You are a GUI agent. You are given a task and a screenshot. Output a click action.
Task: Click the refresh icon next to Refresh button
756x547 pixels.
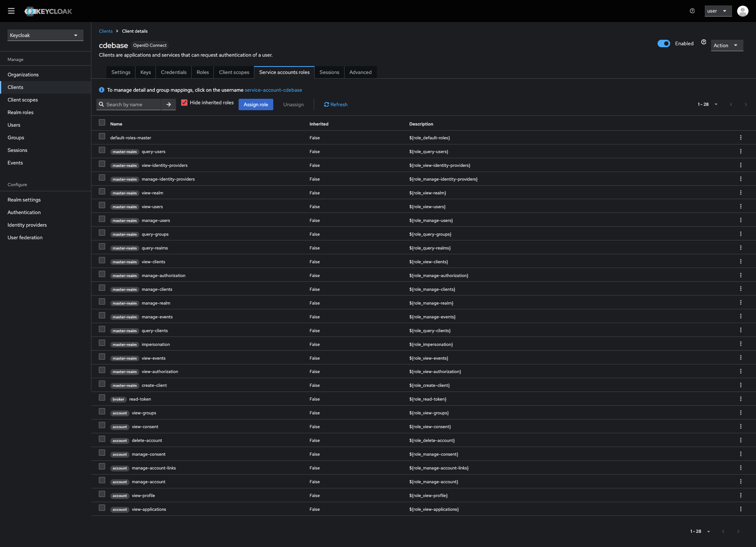click(326, 104)
